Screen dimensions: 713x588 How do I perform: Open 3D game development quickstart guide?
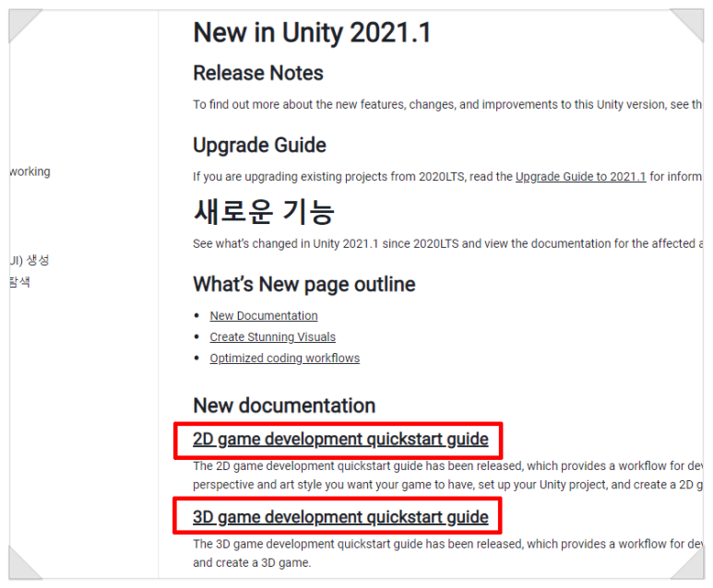click(340, 517)
